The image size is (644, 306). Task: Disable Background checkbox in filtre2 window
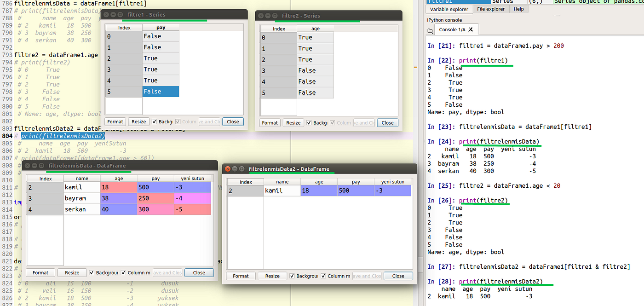pyautogui.click(x=310, y=123)
